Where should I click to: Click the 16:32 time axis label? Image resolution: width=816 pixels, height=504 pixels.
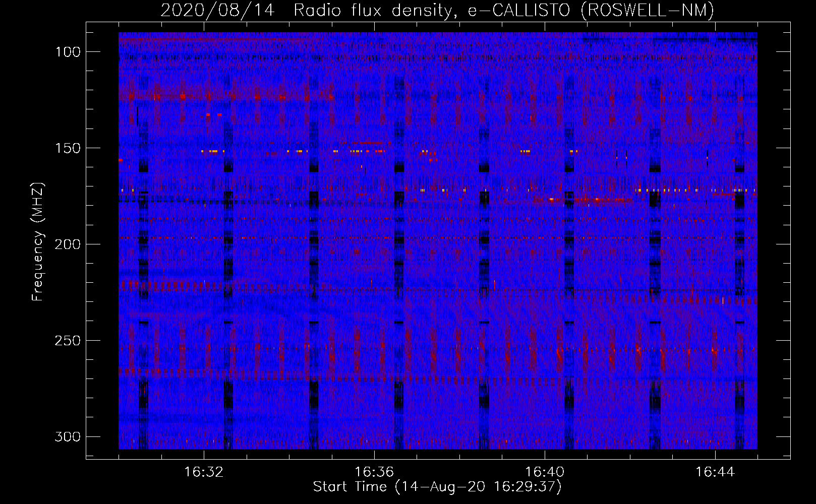(x=204, y=472)
